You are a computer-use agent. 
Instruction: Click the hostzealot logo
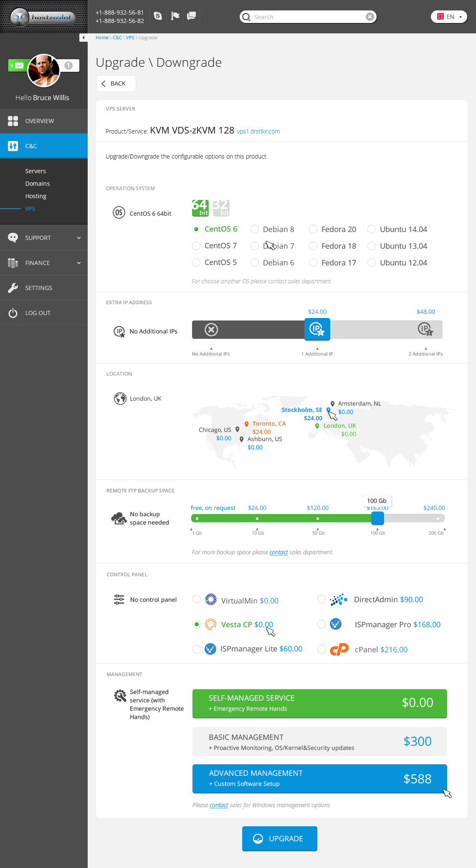pyautogui.click(x=43, y=17)
